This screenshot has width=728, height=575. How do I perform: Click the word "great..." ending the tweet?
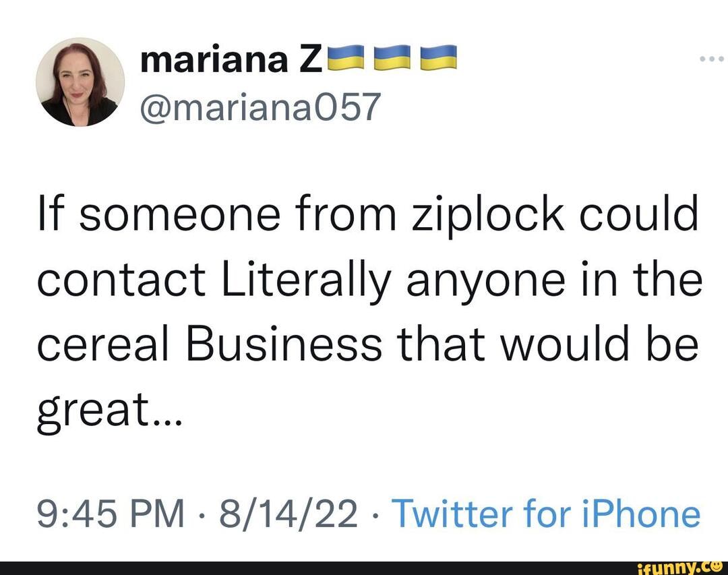[109, 408]
